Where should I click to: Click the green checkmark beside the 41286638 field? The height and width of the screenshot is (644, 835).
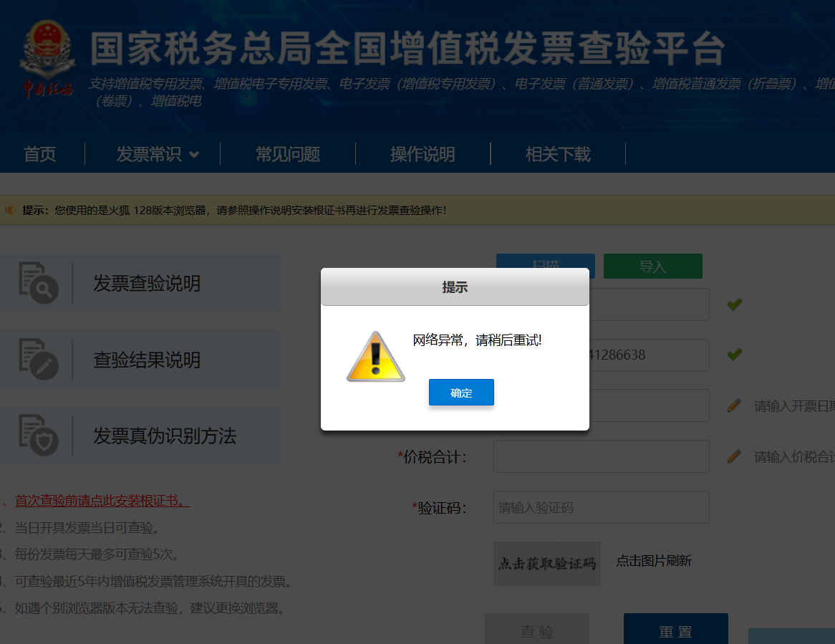click(734, 354)
